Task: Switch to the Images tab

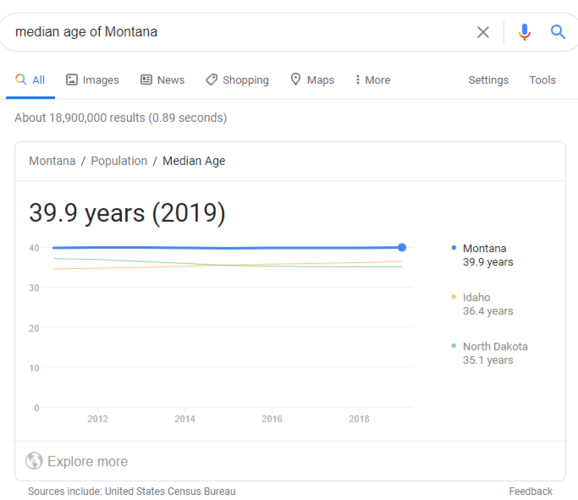Action: click(x=92, y=80)
